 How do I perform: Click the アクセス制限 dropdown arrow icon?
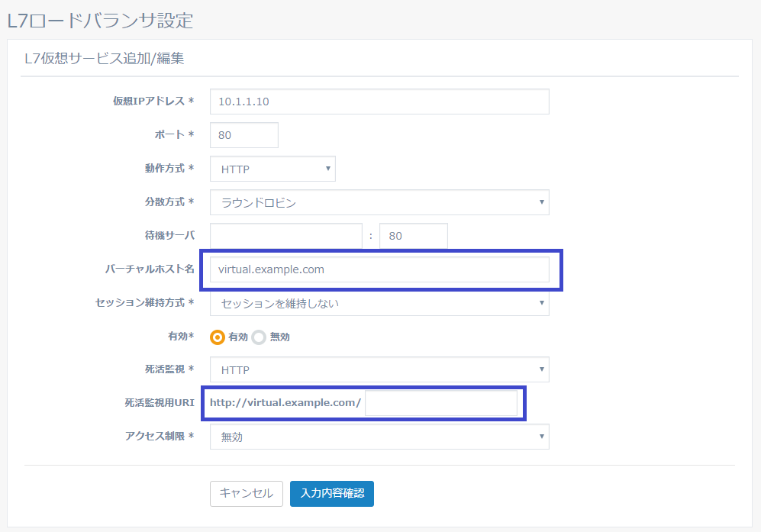click(x=541, y=437)
